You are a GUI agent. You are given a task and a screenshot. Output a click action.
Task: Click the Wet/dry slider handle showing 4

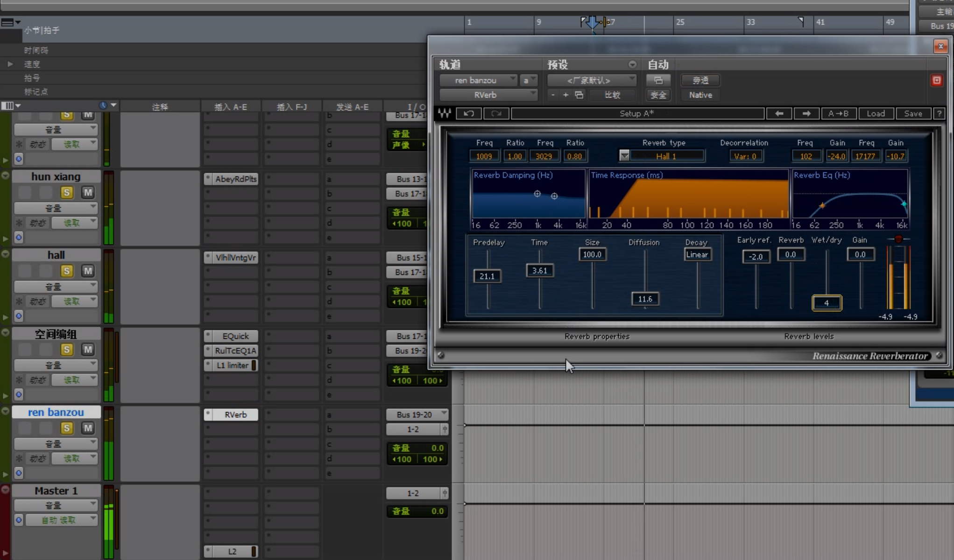pyautogui.click(x=827, y=303)
